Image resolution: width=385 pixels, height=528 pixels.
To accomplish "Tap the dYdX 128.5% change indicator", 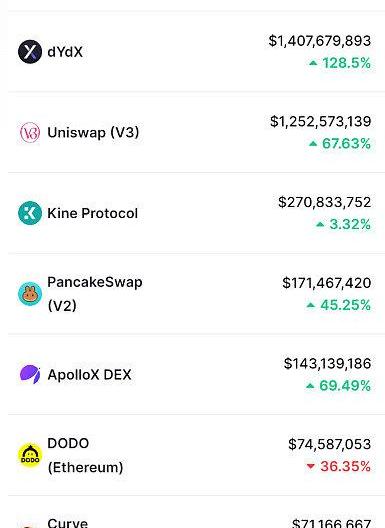I will (340, 63).
